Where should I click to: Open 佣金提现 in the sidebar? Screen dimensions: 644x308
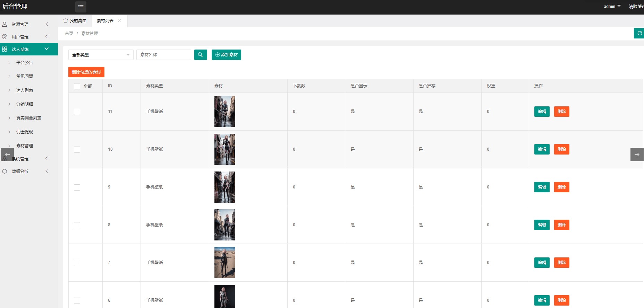click(x=25, y=132)
